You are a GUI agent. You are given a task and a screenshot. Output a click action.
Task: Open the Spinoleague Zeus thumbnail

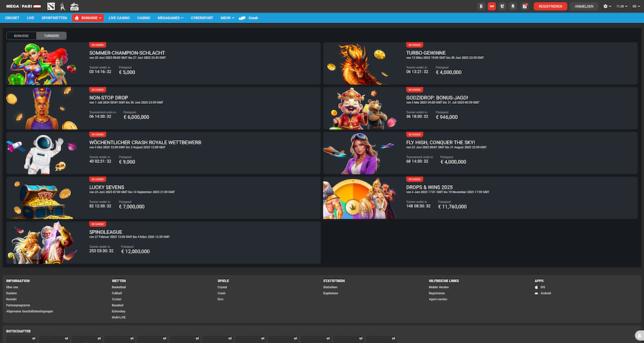(42, 242)
